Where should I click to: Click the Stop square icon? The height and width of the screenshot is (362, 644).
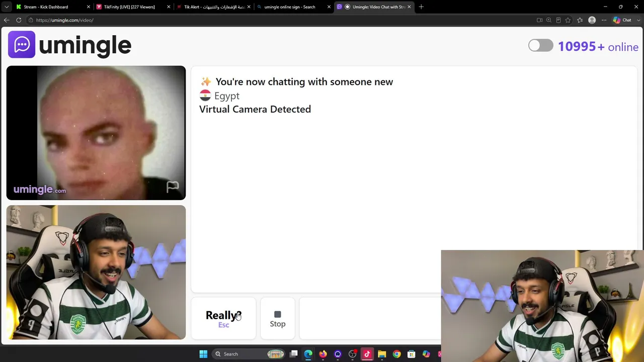point(278,314)
